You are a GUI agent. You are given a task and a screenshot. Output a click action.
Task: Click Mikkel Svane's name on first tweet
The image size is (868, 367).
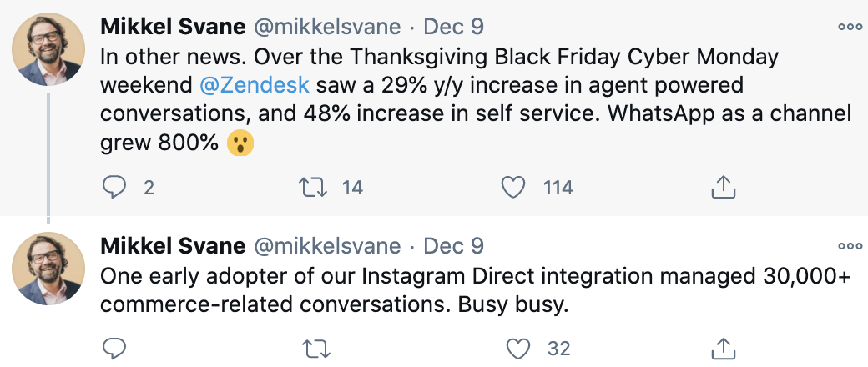point(173,27)
